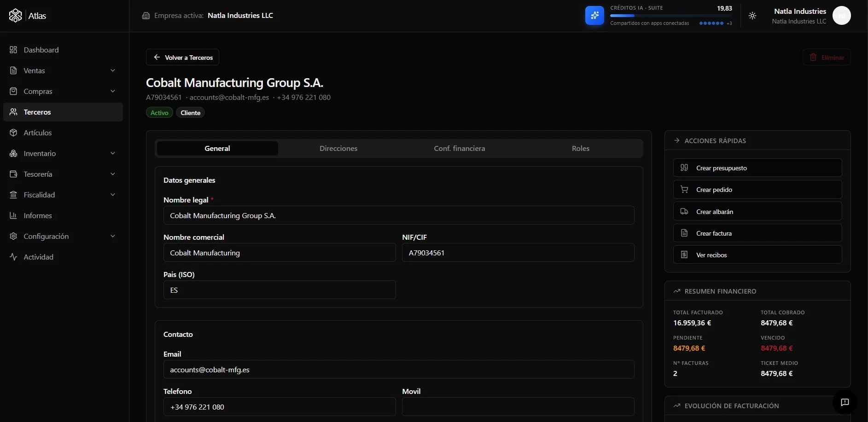The width and height of the screenshot is (868, 422).
Task: Switch to the Direcciones tab
Action: point(338,149)
